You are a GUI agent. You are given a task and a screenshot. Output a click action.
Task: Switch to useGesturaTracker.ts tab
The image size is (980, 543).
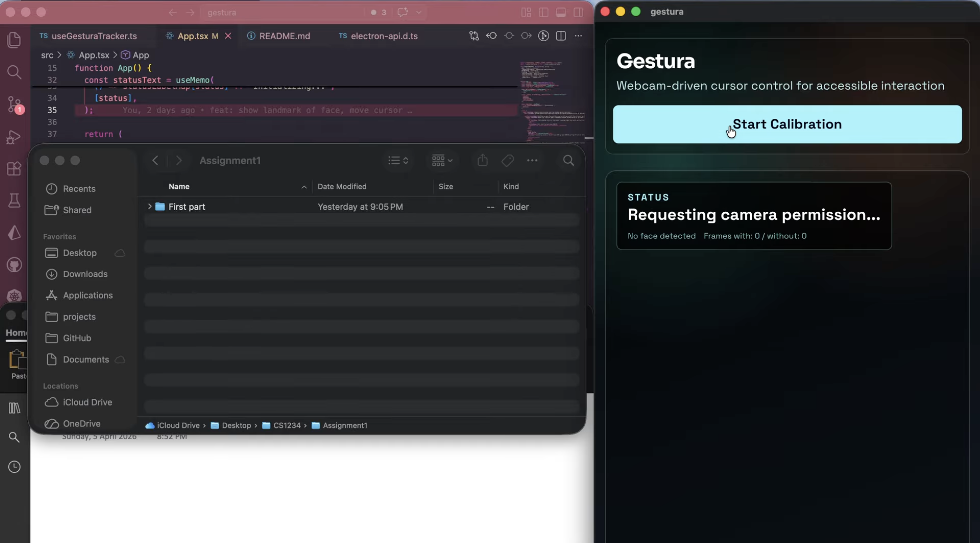(88, 36)
